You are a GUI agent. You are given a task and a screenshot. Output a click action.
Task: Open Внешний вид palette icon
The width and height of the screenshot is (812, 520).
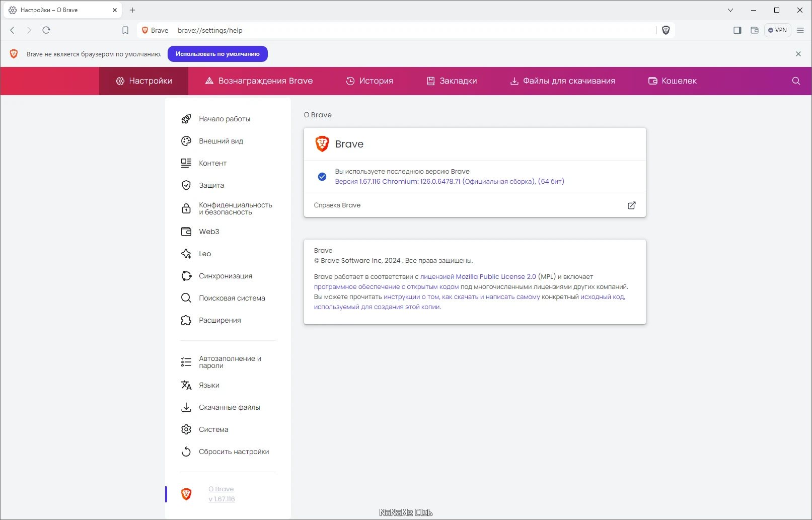pyautogui.click(x=186, y=141)
